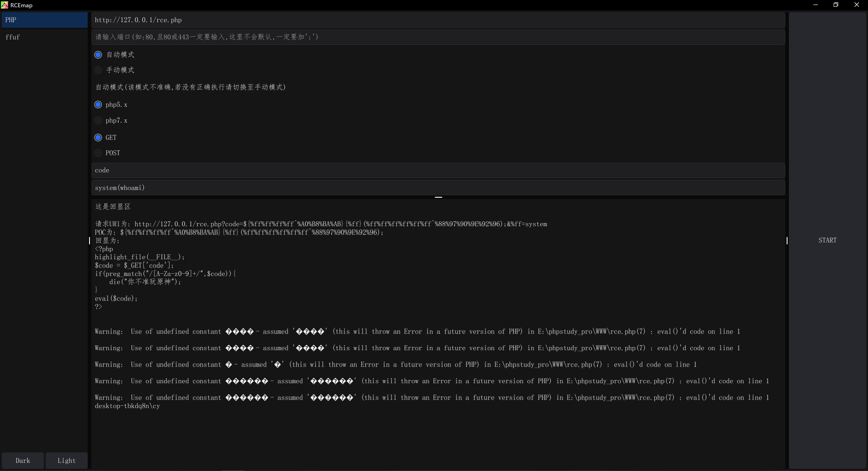Image resolution: width=868 pixels, height=471 pixels.
Task: Select the 自动模式 radio button
Action: tap(98, 55)
